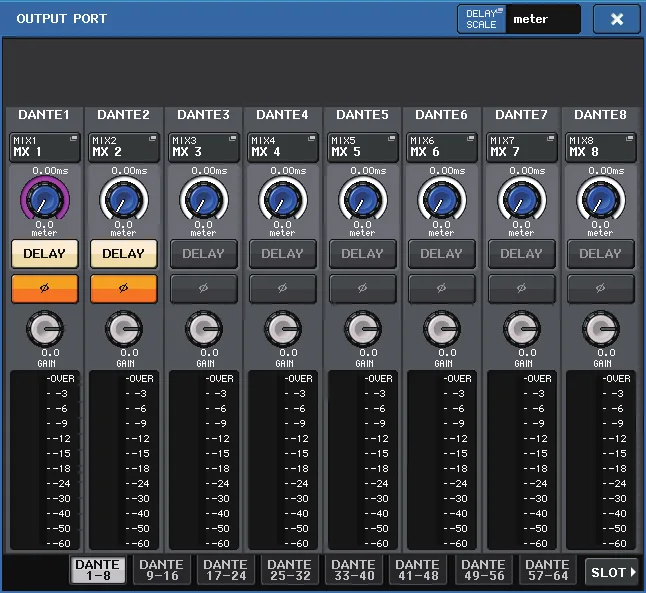Select DANTE2 GAIN knob
Screen dimensions: 646x593
click(124, 328)
